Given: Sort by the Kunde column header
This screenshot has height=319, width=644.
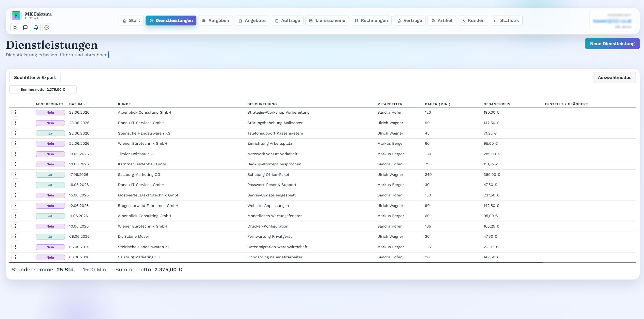Looking at the screenshot, I should click(124, 104).
